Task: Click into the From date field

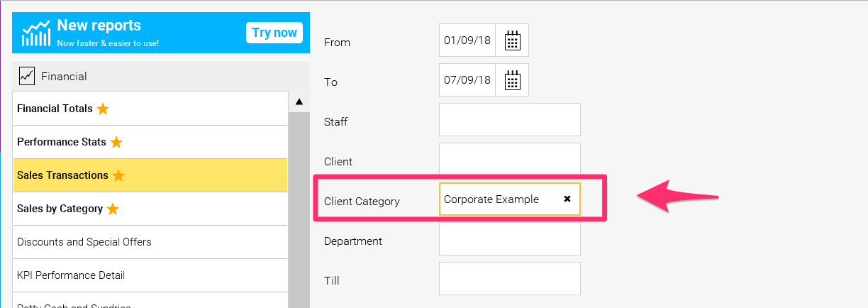Action: click(x=467, y=40)
